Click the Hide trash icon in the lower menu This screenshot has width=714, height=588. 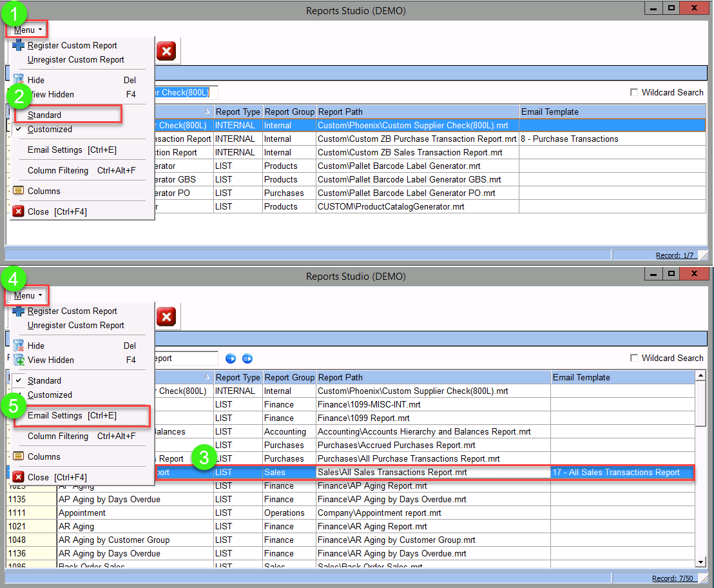(18, 346)
